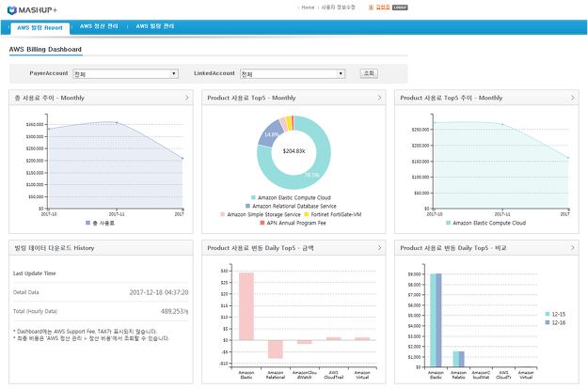Open the PayerAccount dropdown
Image resolution: width=588 pixels, height=389 pixels.
pyautogui.click(x=126, y=73)
